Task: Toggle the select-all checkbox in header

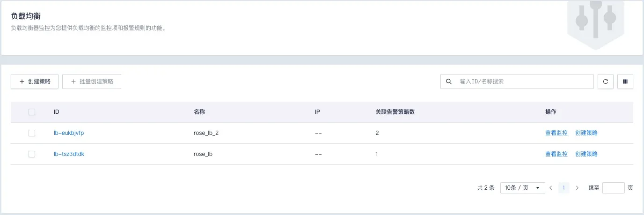Action: tap(32, 112)
